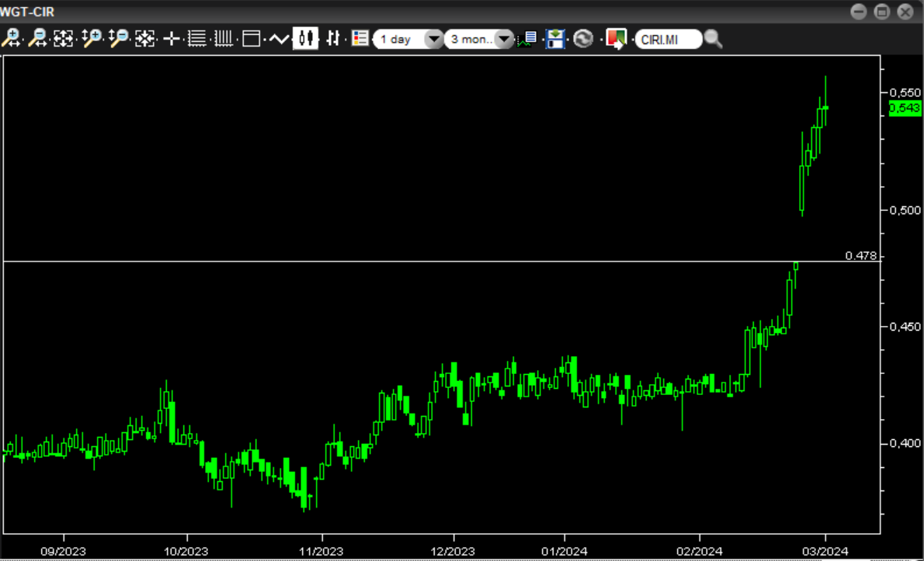Click the vertical zoom in magnifier
The height and width of the screenshot is (561, 924).
(x=92, y=38)
